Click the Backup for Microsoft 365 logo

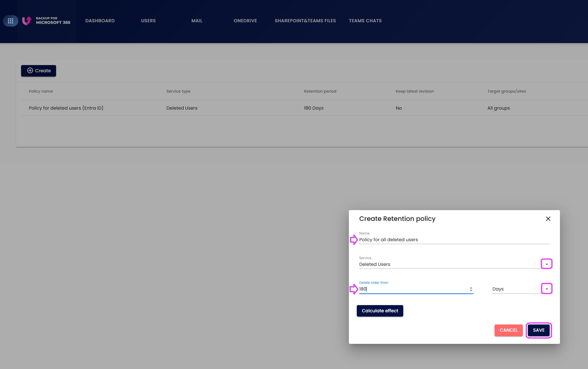46,21
